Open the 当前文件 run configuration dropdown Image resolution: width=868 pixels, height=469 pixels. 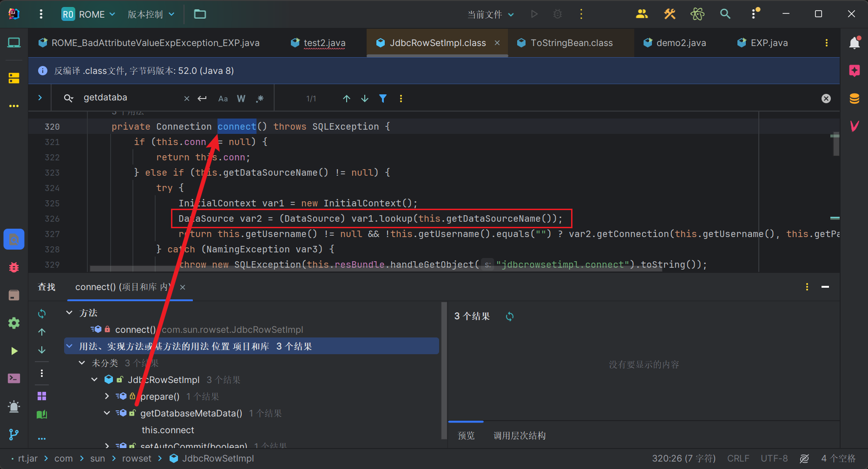491,14
